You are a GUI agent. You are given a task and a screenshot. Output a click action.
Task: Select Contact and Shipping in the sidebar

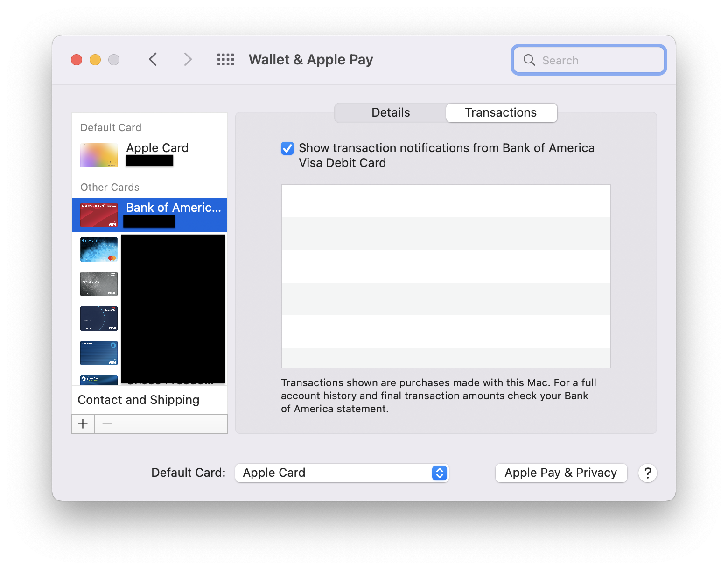(x=139, y=400)
